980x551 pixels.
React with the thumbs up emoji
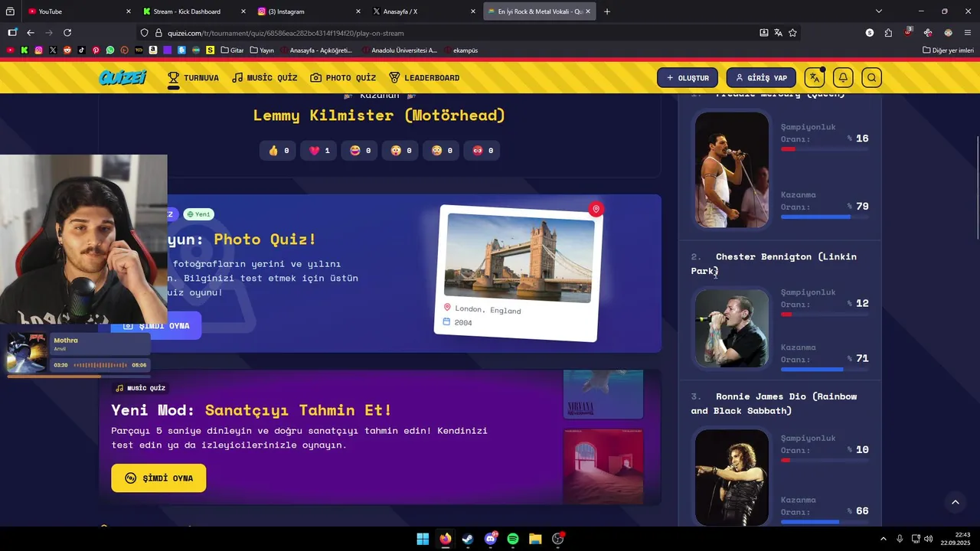pyautogui.click(x=279, y=151)
